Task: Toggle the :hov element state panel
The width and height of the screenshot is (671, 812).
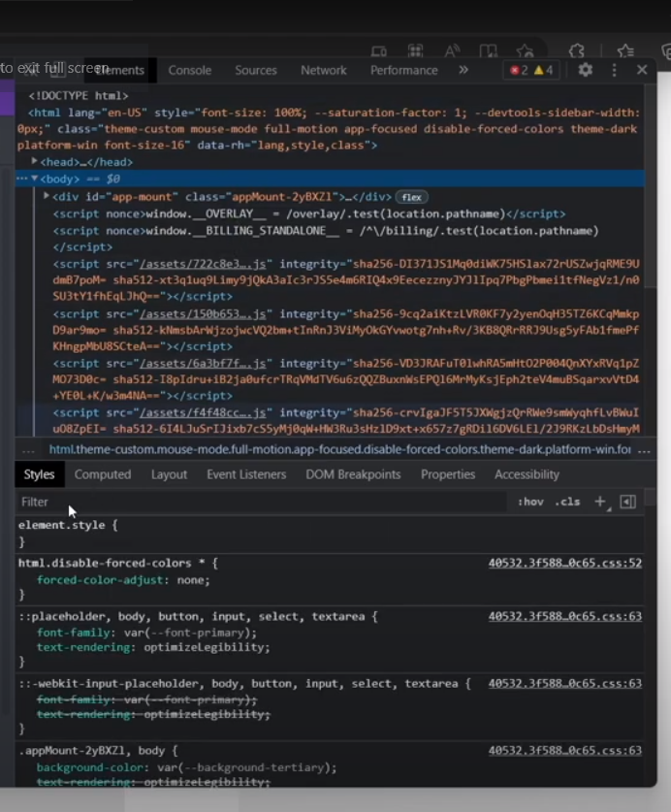Action: tap(530, 502)
